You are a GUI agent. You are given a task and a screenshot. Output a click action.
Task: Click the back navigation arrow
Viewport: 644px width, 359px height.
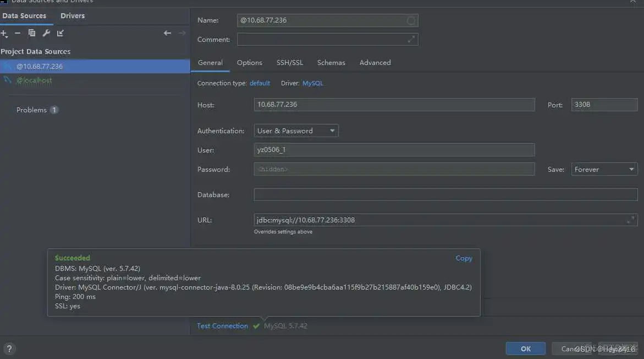click(167, 33)
